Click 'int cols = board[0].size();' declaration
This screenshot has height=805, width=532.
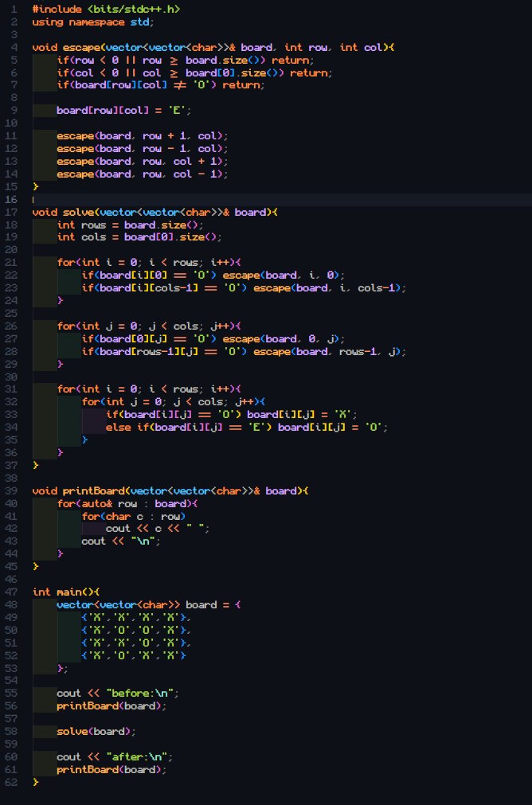click(x=139, y=237)
